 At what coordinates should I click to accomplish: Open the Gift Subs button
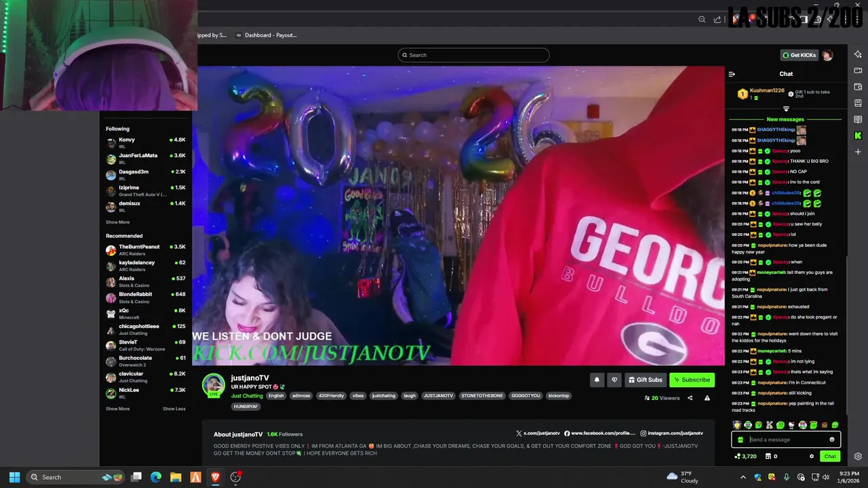point(646,380)
